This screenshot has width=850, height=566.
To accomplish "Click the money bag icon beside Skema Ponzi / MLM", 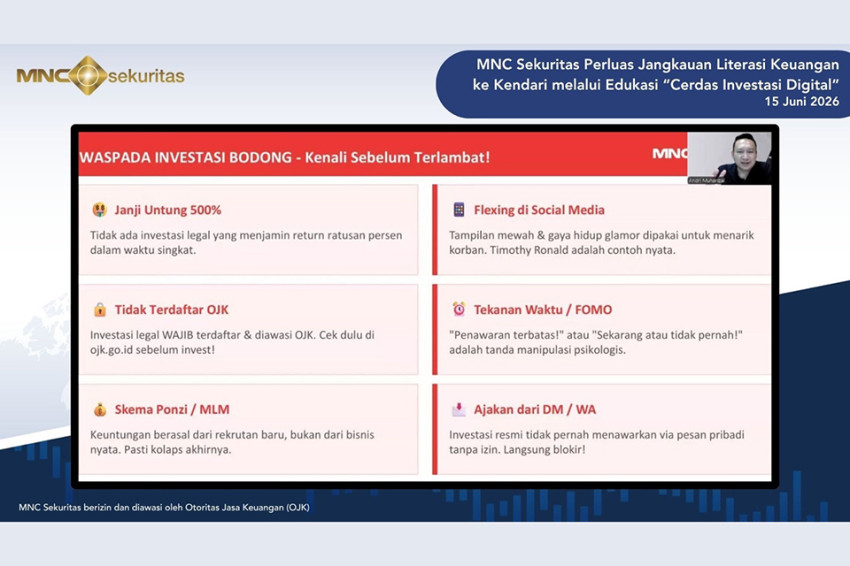I will (100, 409).
